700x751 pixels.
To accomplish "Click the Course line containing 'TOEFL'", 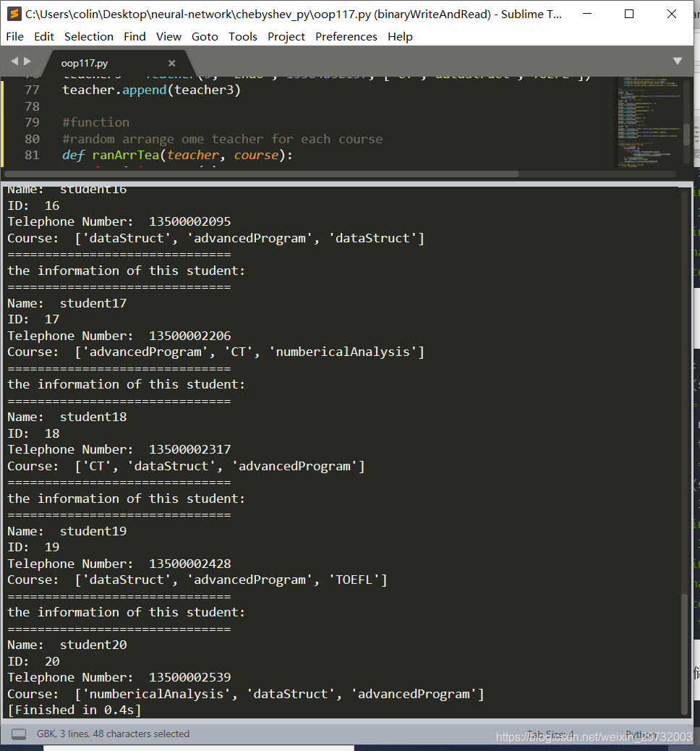I will (x=197, y=580).
